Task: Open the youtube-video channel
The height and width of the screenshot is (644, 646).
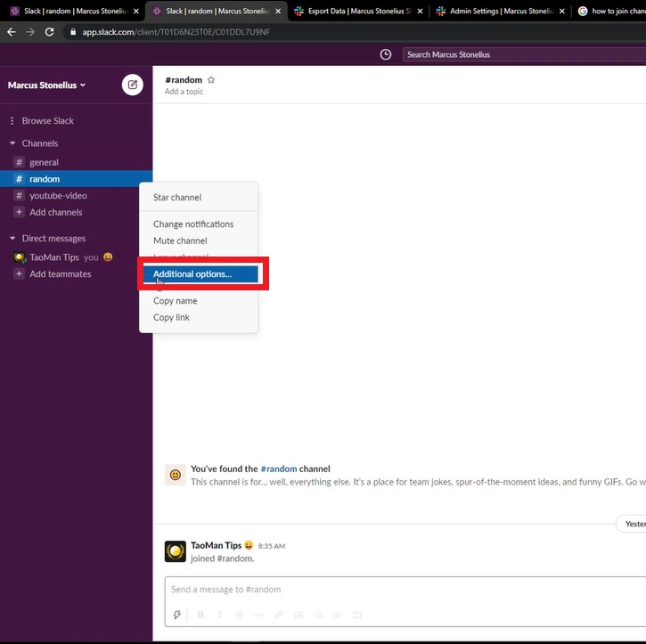Action: (77, 196)
